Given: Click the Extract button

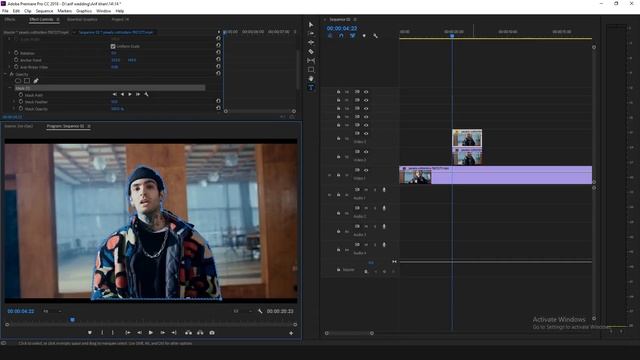Looking at the screenshot, I should click(x=200, y=333).
